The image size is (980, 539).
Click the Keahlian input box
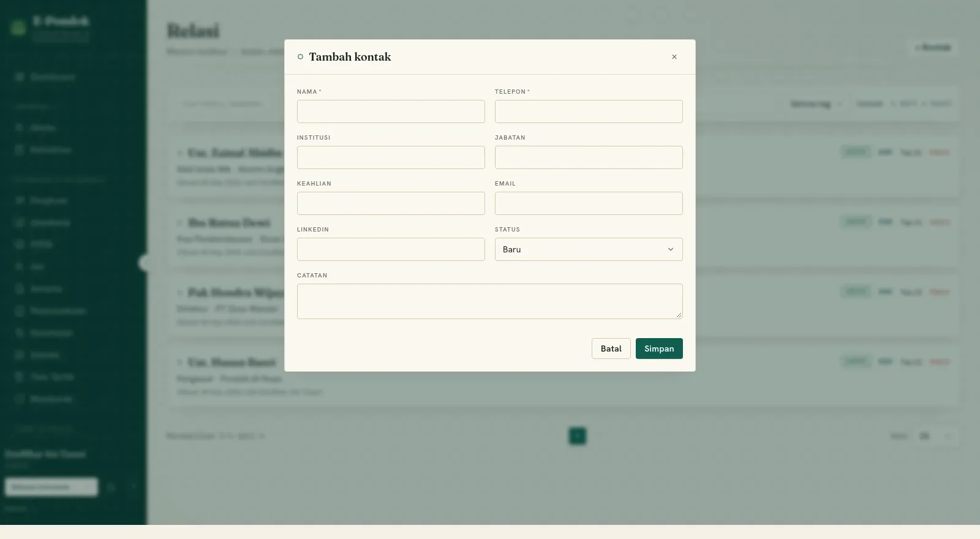(x=391, y=203)
